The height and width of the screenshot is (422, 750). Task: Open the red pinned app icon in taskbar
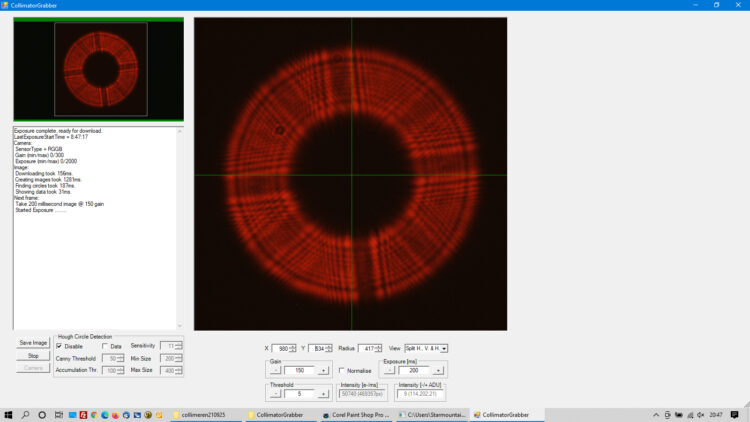point(83,415)
